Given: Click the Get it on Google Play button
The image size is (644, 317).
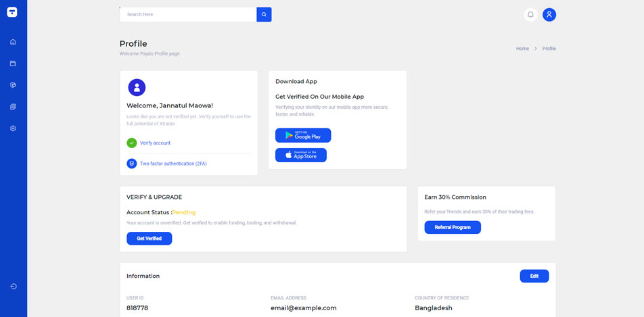Looking at the screenshot, I should 303,135.
